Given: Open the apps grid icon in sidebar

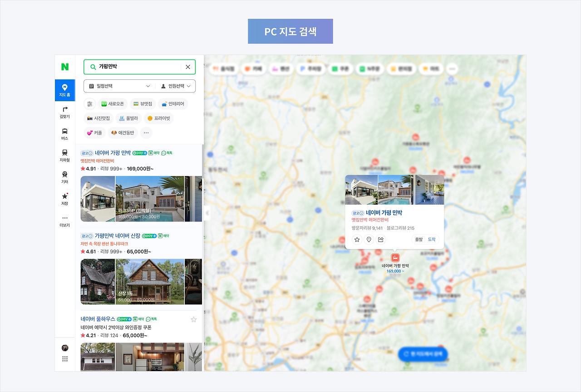Looking at the screenshot, I should pos(65,359).
